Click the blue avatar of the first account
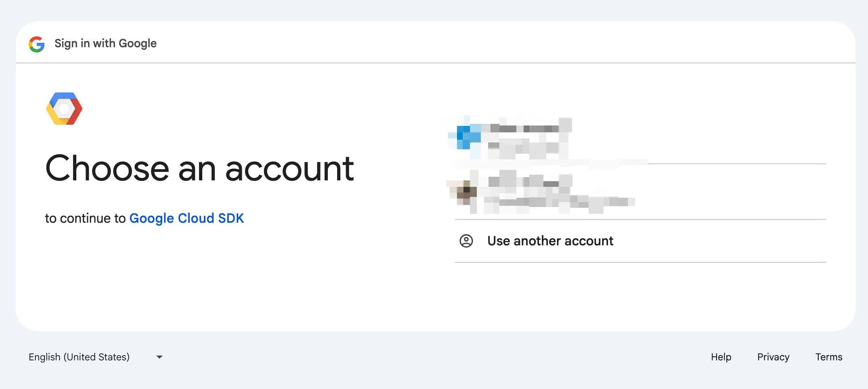Image resolution: width=868 pixels, height=389 pixels. point(465,137)
